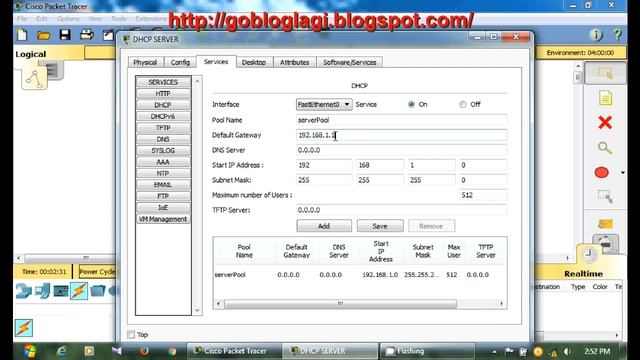Switch to the Desktop tab
Viewport: 640px width, 360px height.
click(254, 62)
